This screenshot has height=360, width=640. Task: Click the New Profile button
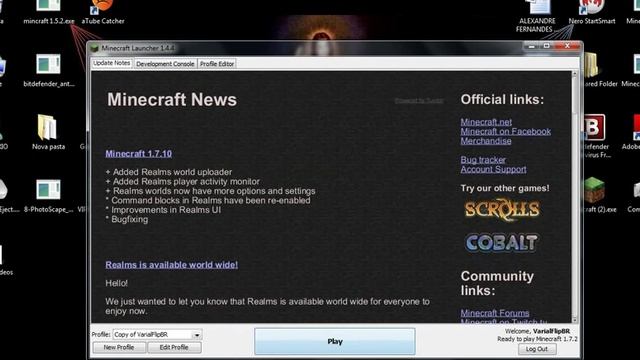(119, 347)
